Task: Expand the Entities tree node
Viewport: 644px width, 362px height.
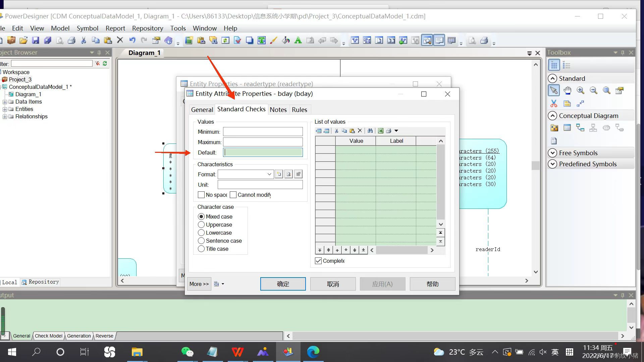Action: pyautogui.click(x=5, y=109)
